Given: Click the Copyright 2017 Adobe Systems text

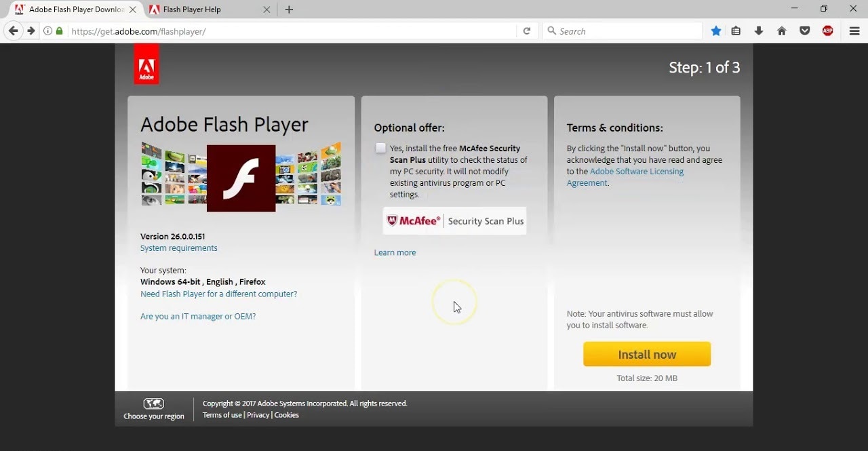Looking at the screenshot, I should [304, 404].
